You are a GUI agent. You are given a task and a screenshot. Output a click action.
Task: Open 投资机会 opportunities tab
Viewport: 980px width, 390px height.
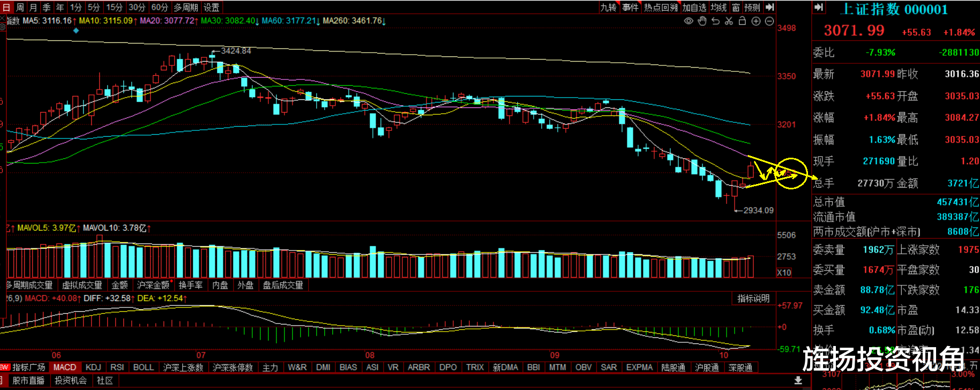point(70,380)
